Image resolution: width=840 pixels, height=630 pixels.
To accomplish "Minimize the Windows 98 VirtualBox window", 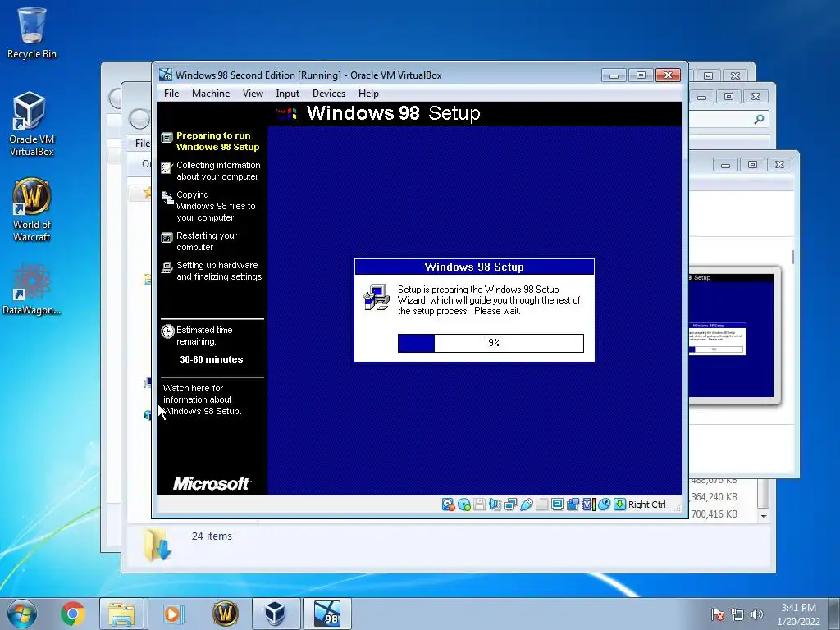I will click(614, 75).
